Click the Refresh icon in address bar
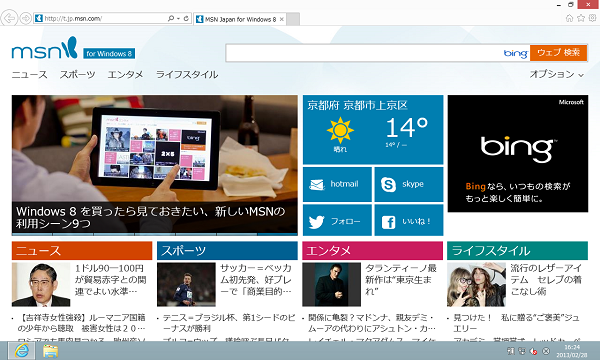600x360 pixels. point(186,18)
